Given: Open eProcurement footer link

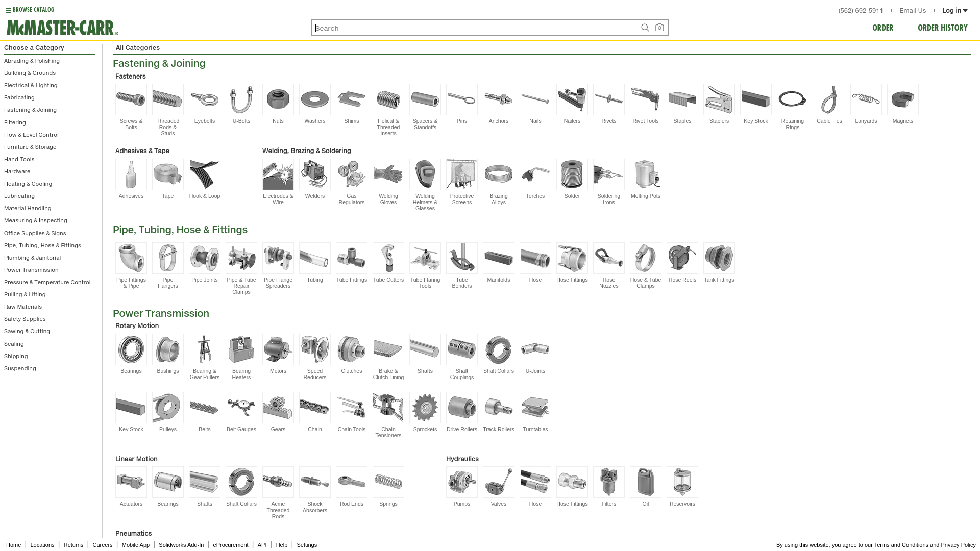Looking at the screenshot, I should click(231, 545).
